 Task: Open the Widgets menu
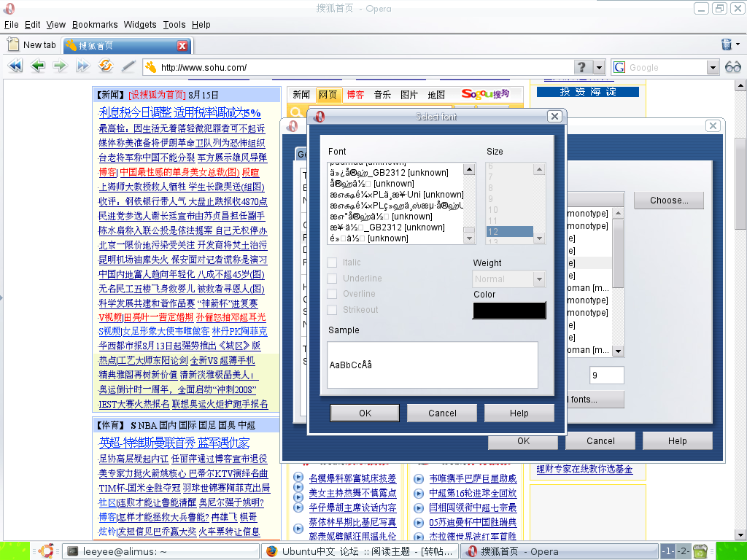click(140, 25)
